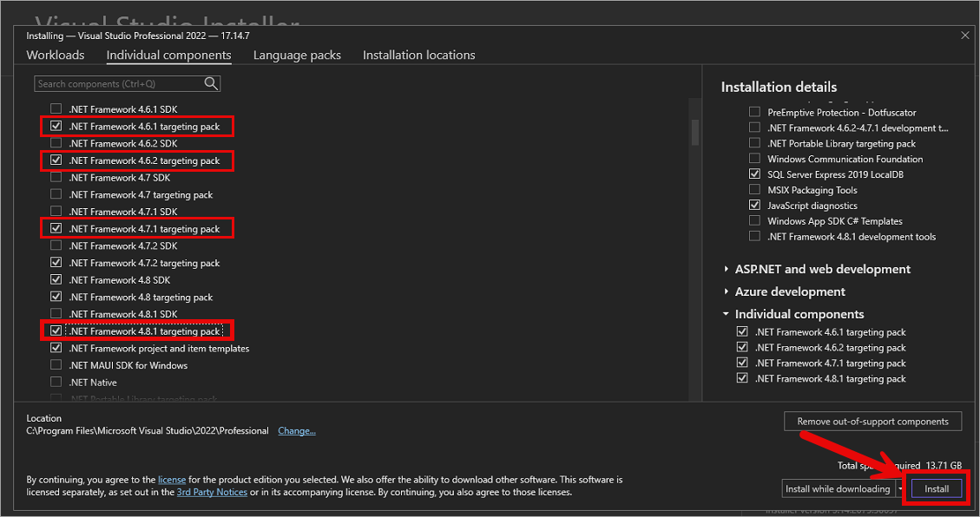980x517 pixels.
Task: Deselect the .NET Framework 4.8 SDK checkbox
Action: (x=56, y=279)
